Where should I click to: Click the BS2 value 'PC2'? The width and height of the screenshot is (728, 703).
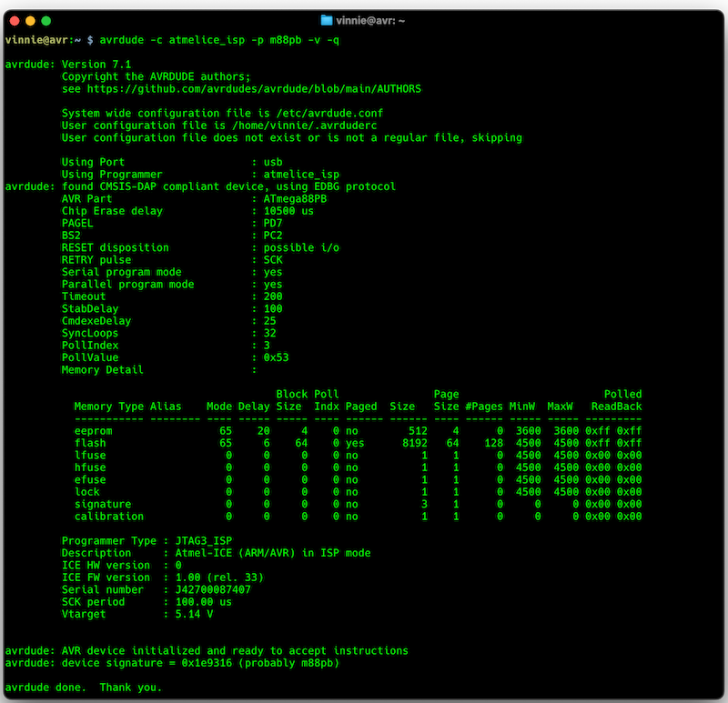273,236
